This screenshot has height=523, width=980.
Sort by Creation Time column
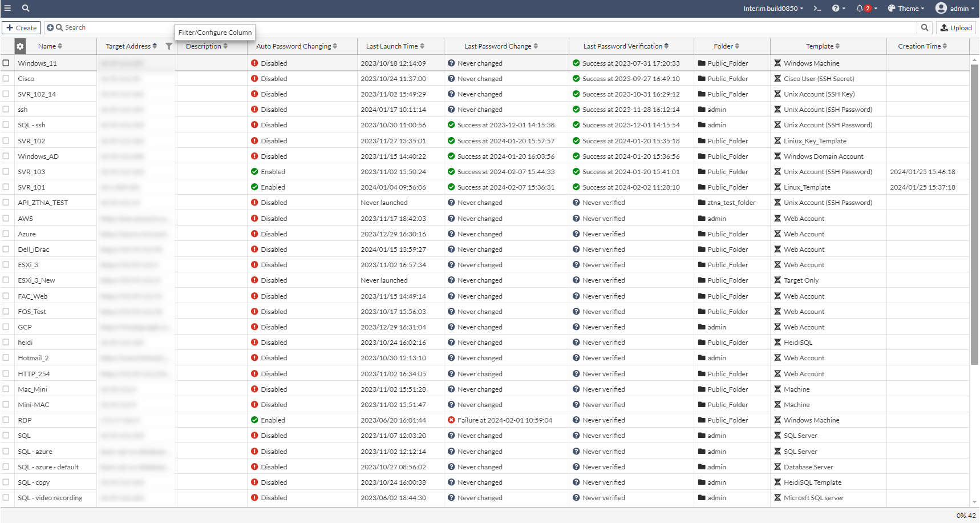pos(922,46)
